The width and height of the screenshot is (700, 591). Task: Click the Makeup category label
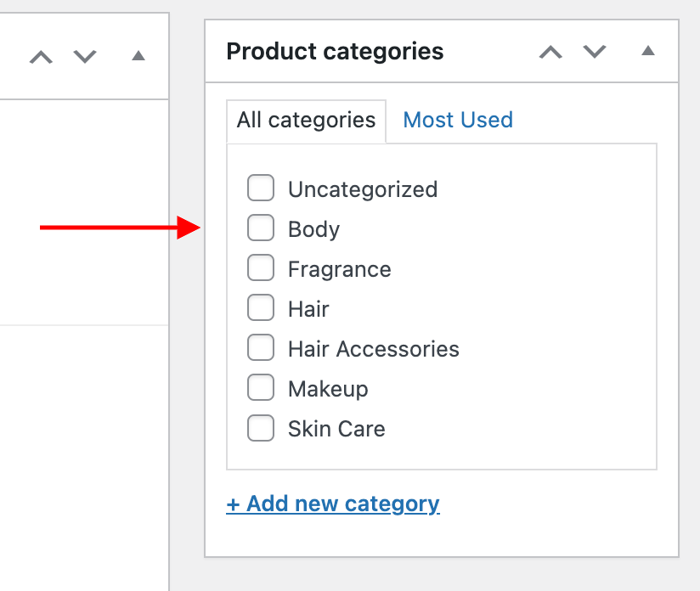coord(328,389)
